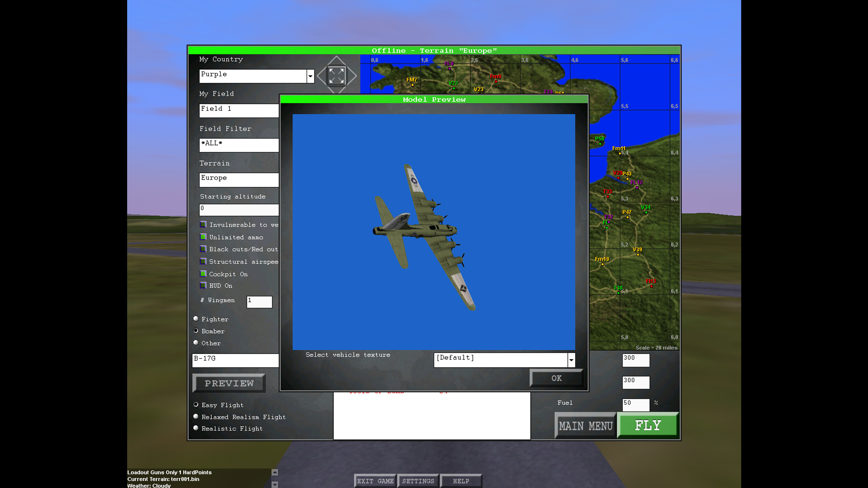
Task: Select the Fighter radio button
Action: [196, 319]
